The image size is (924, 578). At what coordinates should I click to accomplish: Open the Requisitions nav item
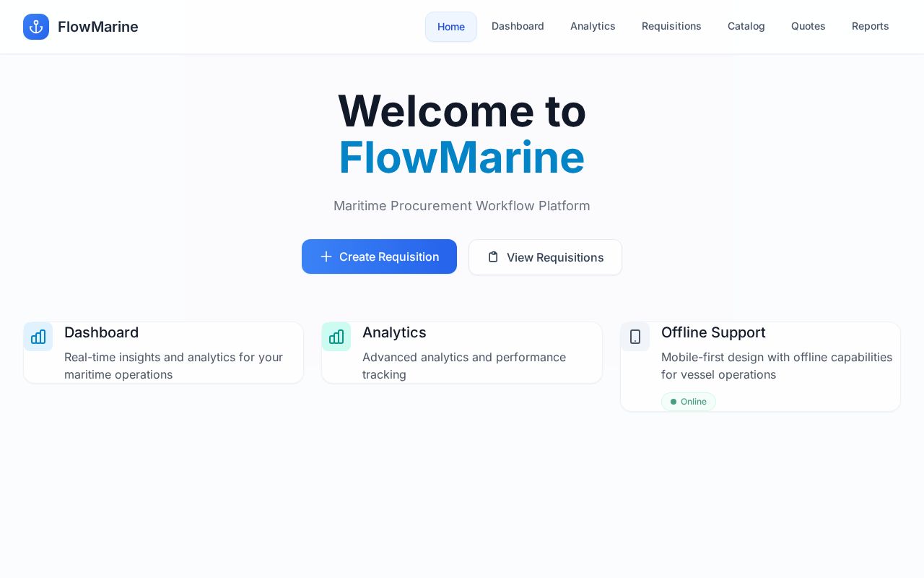pyautogui.click(x=671, y=26)
